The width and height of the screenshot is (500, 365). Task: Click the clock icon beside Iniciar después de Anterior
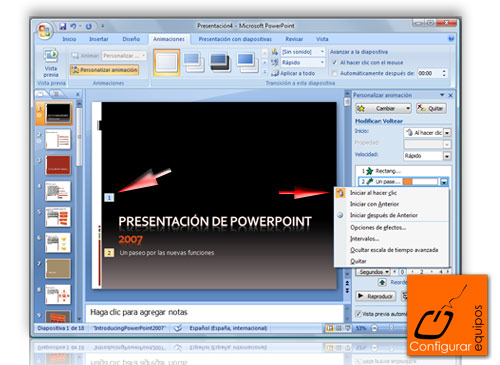[340, 215]
